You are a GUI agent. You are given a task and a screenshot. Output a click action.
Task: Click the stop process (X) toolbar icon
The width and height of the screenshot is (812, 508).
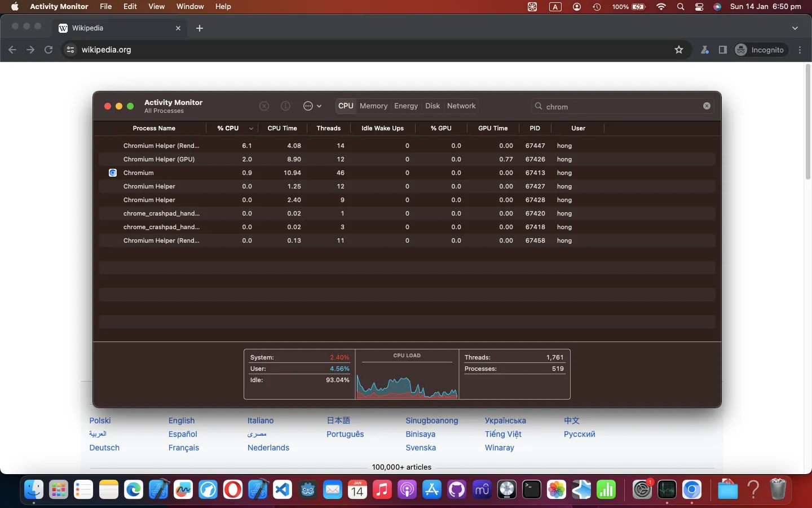(x=264, y=106)
